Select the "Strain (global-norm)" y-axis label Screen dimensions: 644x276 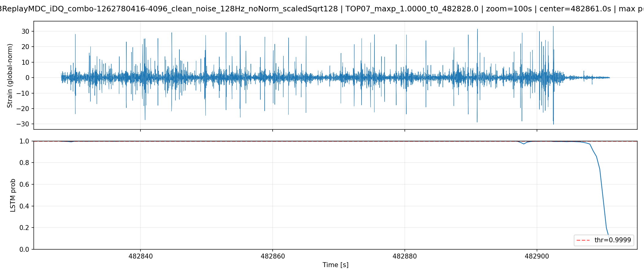pos(10,75)
